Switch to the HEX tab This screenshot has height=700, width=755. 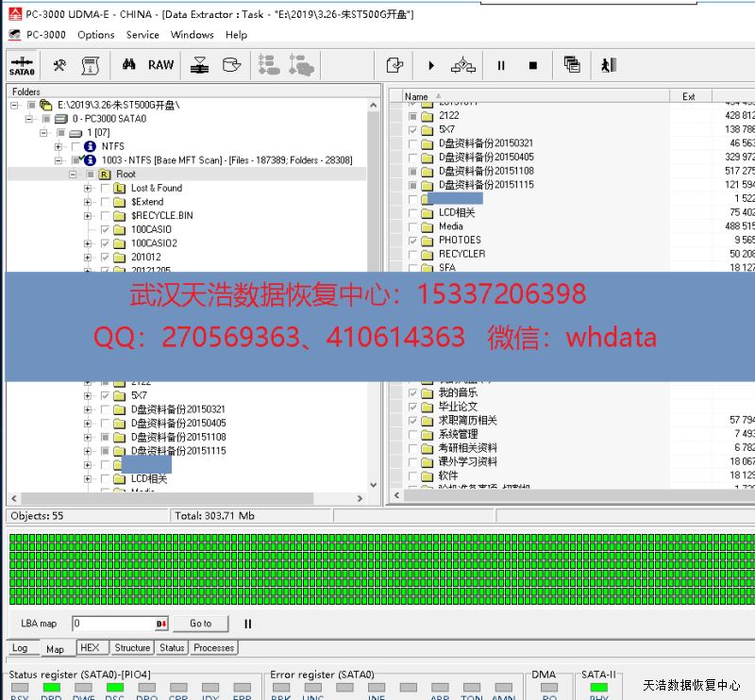(x=90, y=648)
